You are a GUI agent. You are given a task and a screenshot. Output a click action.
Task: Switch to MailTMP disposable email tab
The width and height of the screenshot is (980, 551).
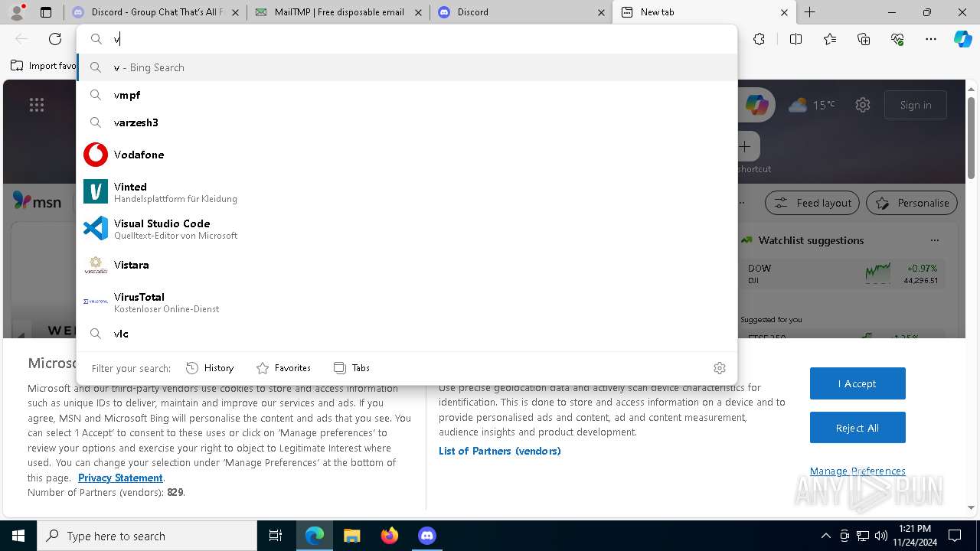tap(338, 12)
